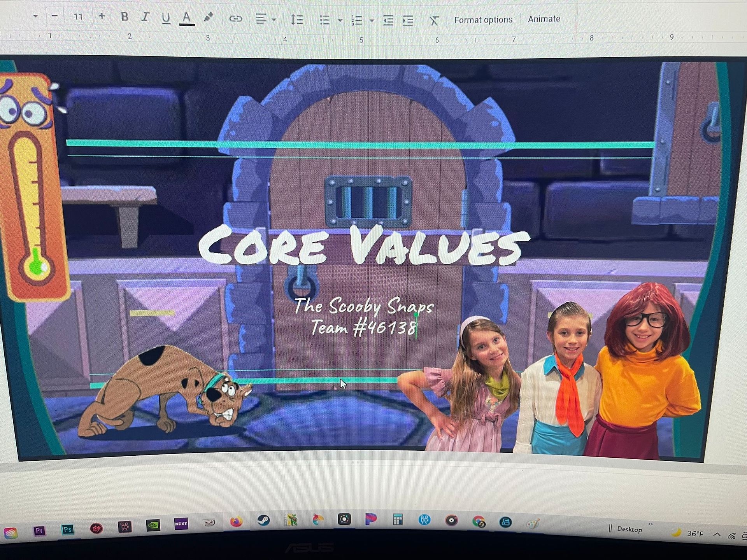
Task: Select the Scooby-Doo dog image
Action: pyautogui.click(x=165, y=391)
